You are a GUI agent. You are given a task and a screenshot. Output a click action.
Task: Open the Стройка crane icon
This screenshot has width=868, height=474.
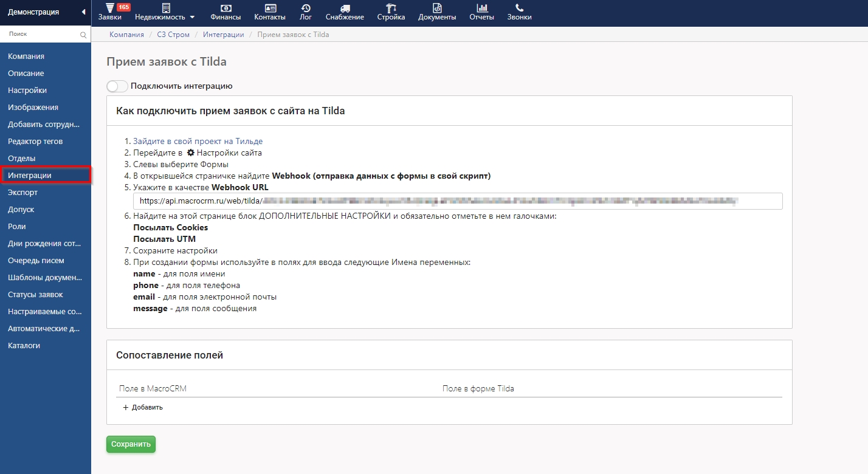[x=391, y=8]
